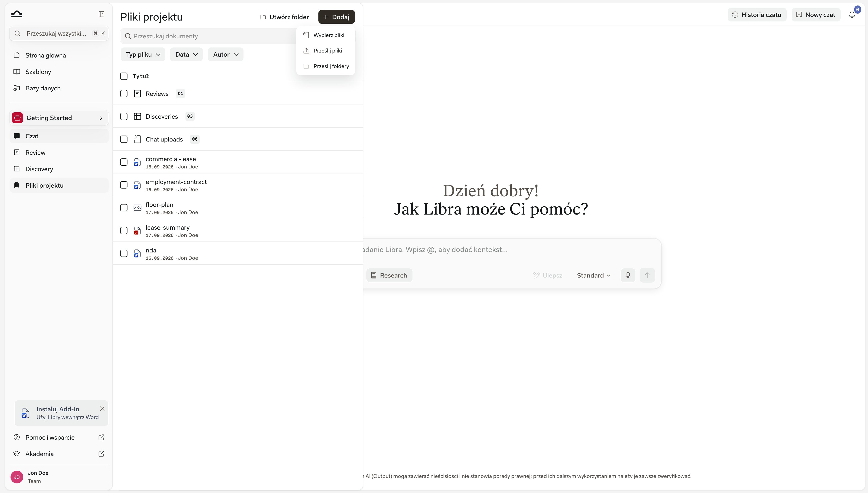Check the floor-plan checkbox
This screenshot has width=868, height=493.
coord(124,207)
